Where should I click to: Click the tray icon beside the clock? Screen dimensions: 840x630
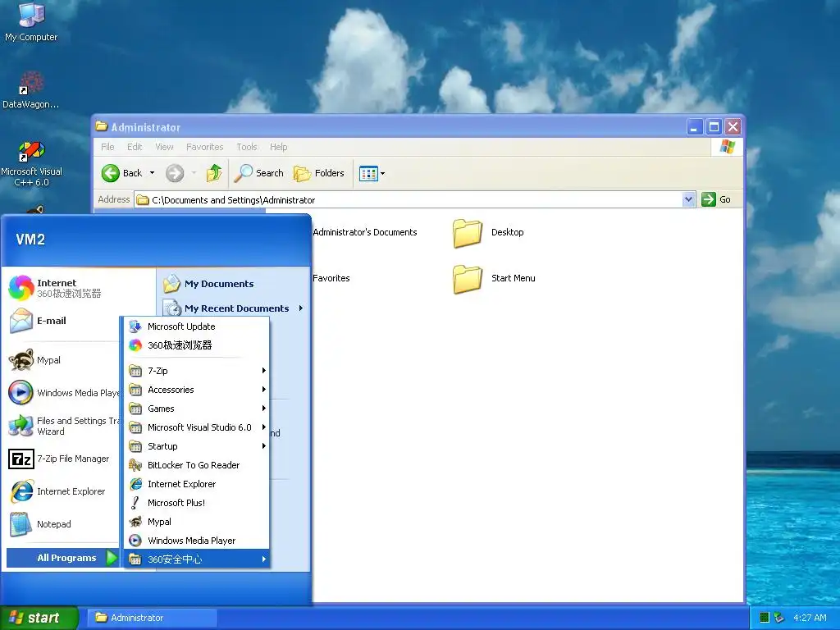pyautogui.click(x=779, y=618)
